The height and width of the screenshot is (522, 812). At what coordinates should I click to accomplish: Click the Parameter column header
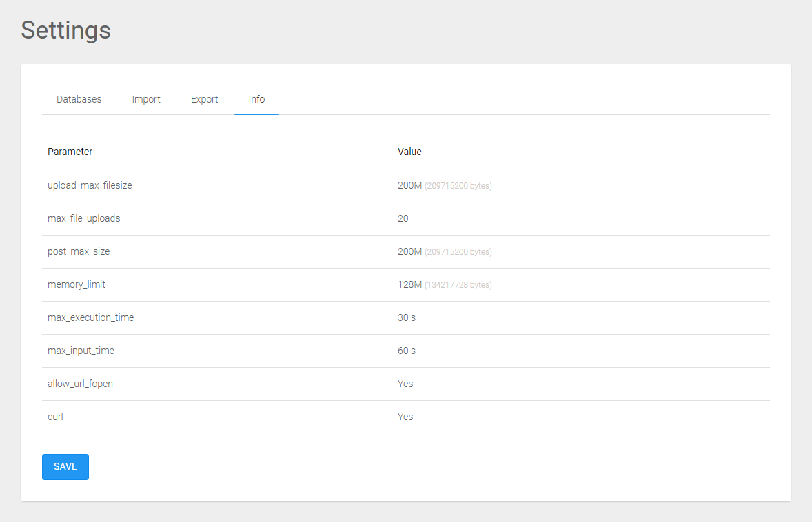point(70,152)
